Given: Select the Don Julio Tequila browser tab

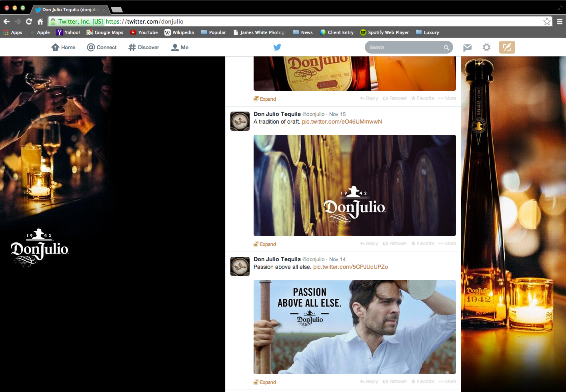Looking at the screenshot, I should tap(70, 10).
